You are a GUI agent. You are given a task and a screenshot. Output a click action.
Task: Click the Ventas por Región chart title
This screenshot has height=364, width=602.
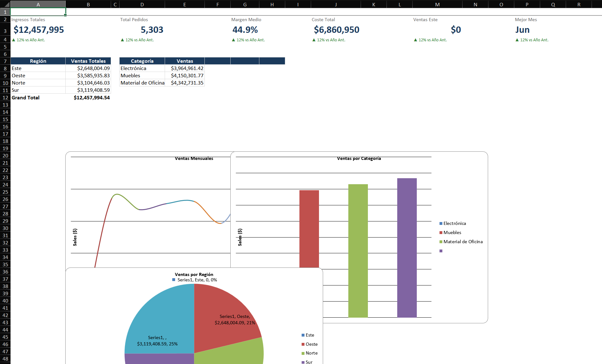coord(194,274)
